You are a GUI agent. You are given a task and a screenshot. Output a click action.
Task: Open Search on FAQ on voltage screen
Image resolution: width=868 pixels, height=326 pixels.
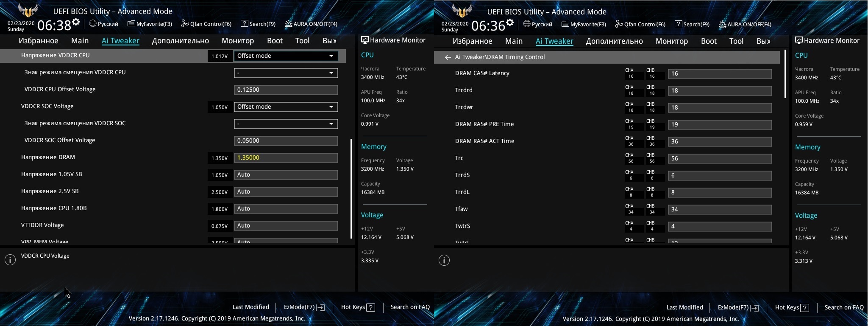[x=410, y=307]
